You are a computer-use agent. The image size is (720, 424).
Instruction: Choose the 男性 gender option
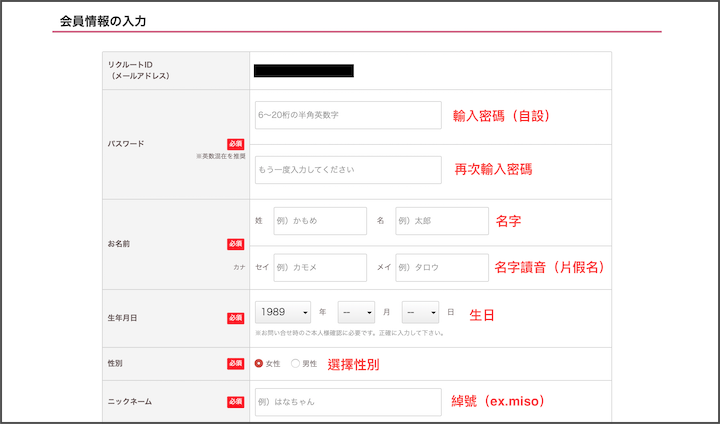pyautogui.click(x=296, y=364)
